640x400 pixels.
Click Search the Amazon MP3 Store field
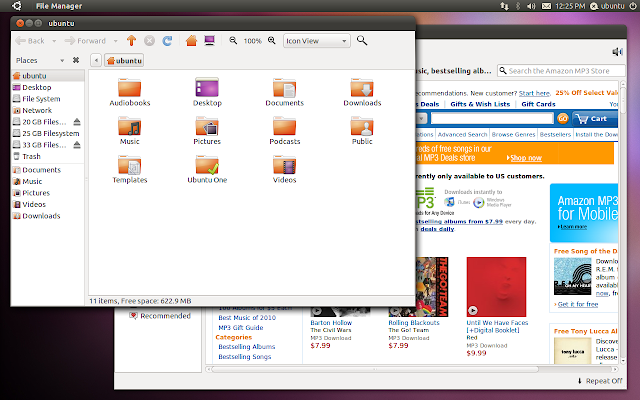click(x=561, y=71)
